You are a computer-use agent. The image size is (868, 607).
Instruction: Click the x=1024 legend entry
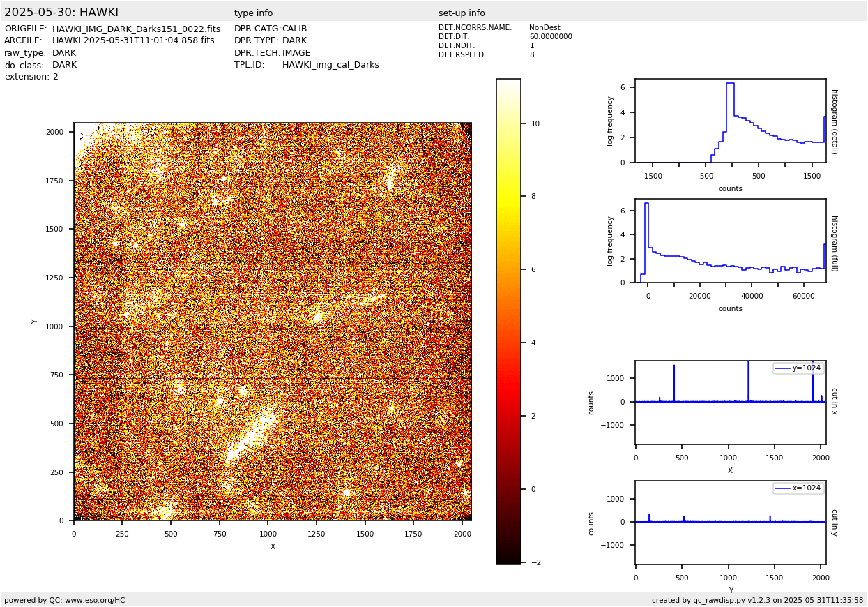point(798,488)
